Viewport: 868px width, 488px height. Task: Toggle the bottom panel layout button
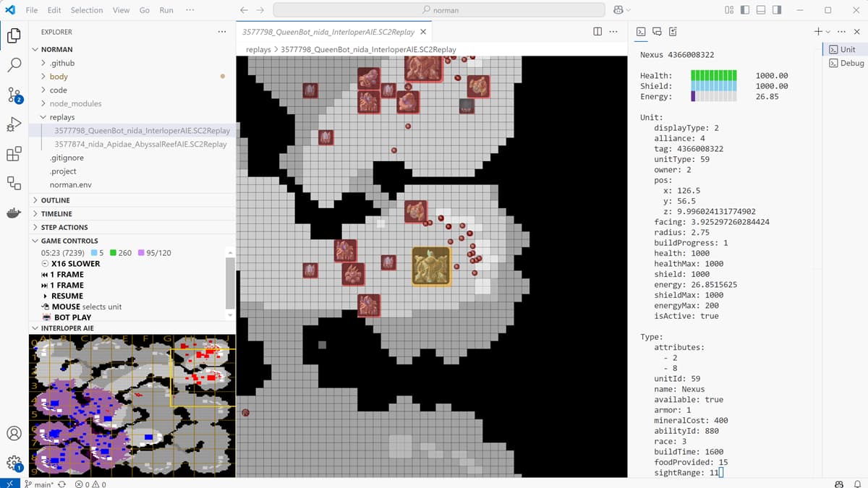pos(761,10)
